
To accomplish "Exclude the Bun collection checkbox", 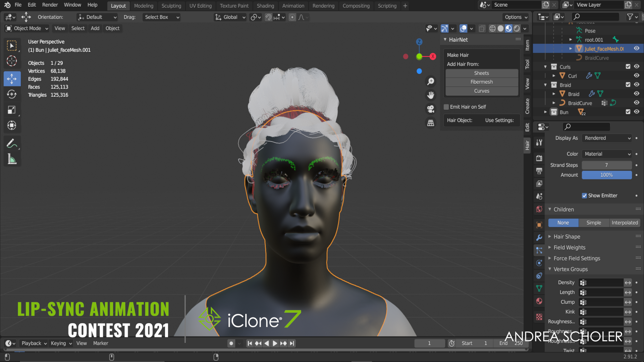I will coord(628,112).
